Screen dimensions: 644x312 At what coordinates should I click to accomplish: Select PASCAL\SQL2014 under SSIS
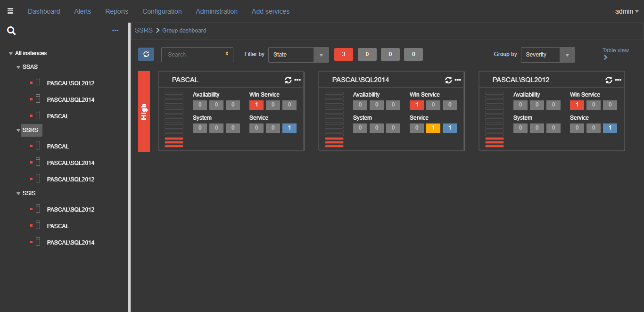tap(71, 243)
